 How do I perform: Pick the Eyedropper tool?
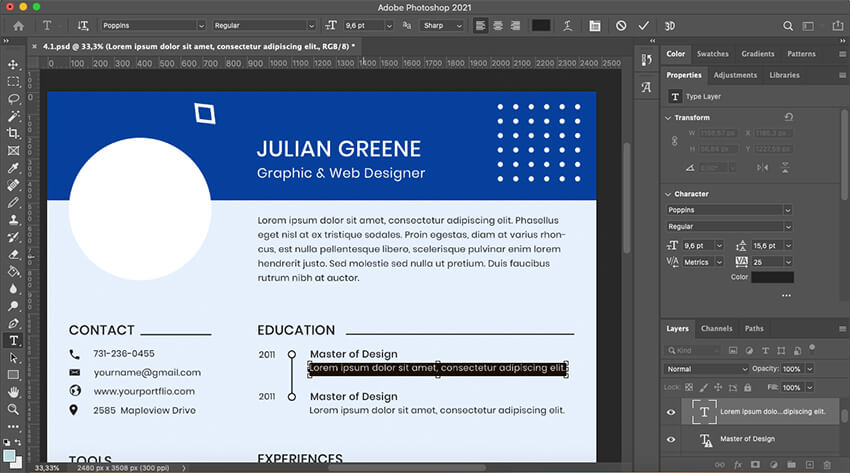[x=14, y=168]
